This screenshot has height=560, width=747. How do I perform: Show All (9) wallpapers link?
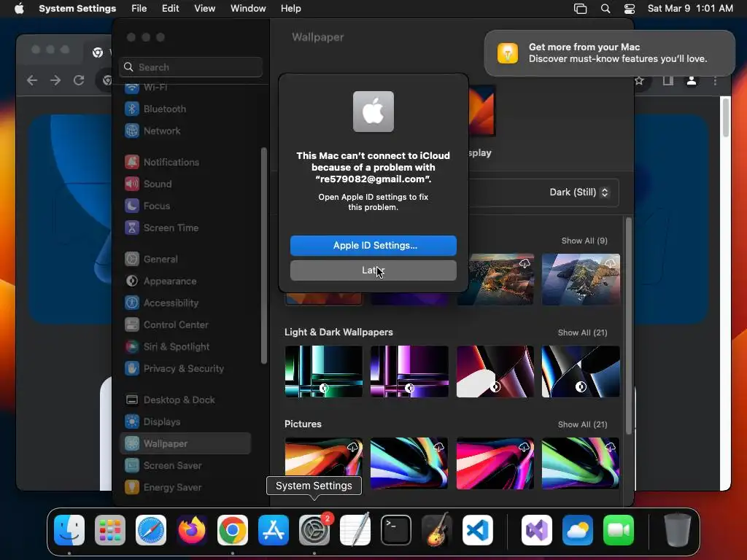point(584,241)
